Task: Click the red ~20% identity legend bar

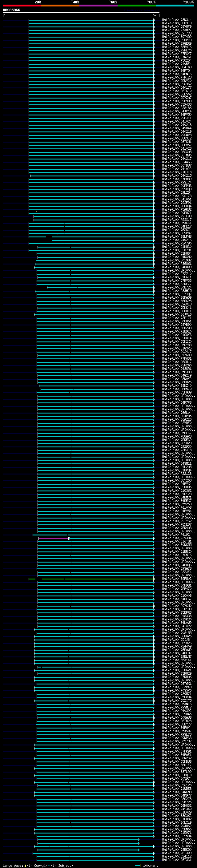Action: [22, 6]
